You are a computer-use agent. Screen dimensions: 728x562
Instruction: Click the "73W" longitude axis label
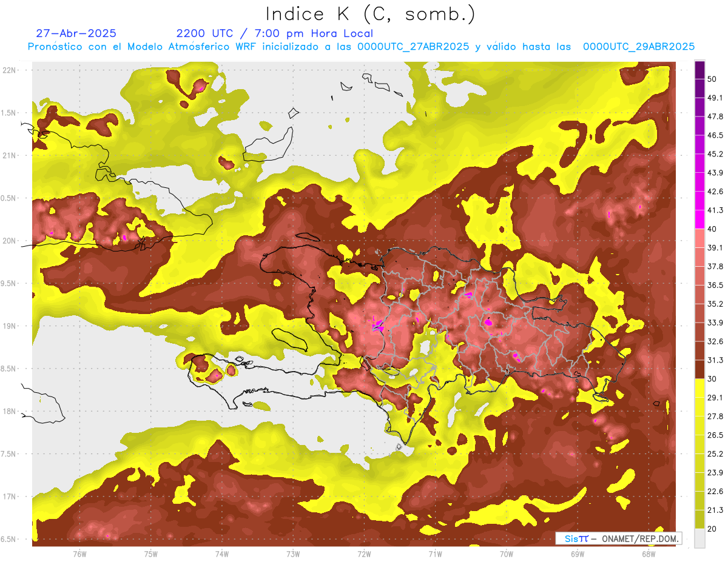click(293, 554)
